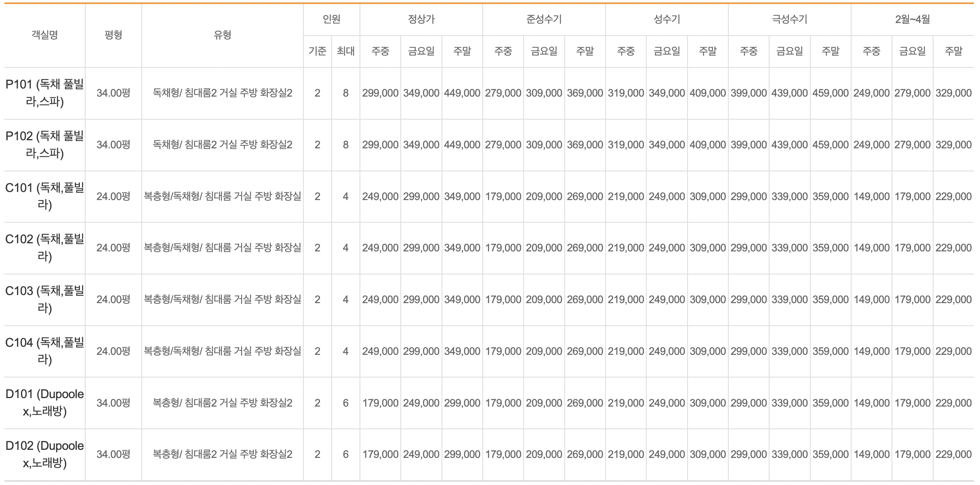Click 극성수기 주말 459,000 in P102 row
The height and width of the screenshot is (485, 980).
pos(831,145)
